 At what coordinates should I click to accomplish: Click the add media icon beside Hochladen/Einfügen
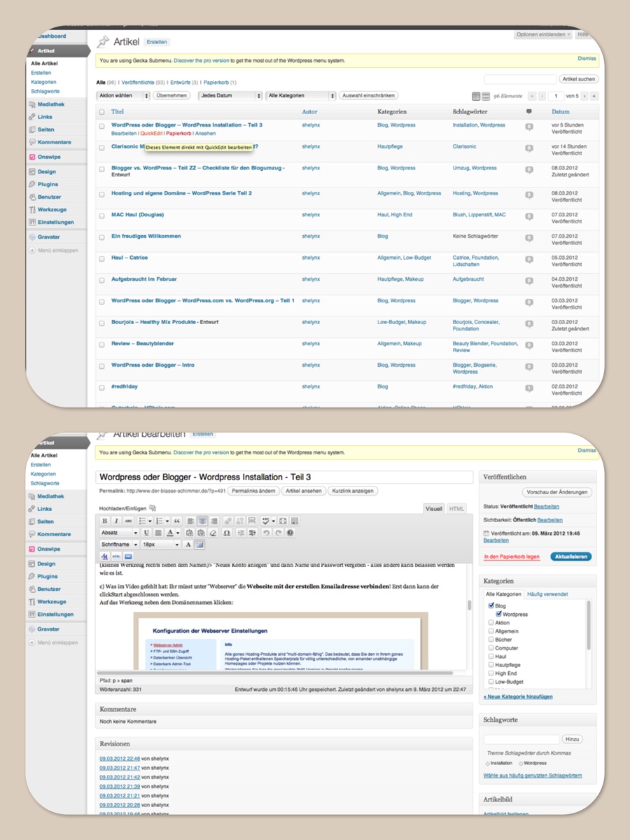coord(153,508)
